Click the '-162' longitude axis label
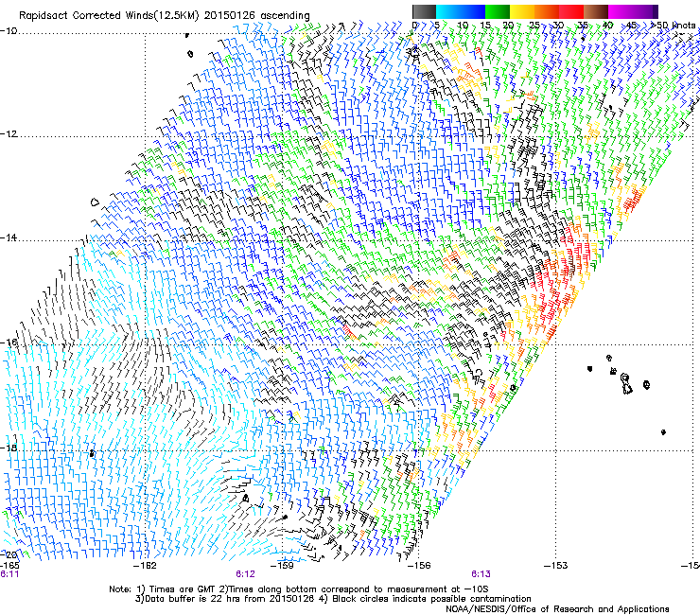This screenshot has width=700, height=615. coord(145,566)
